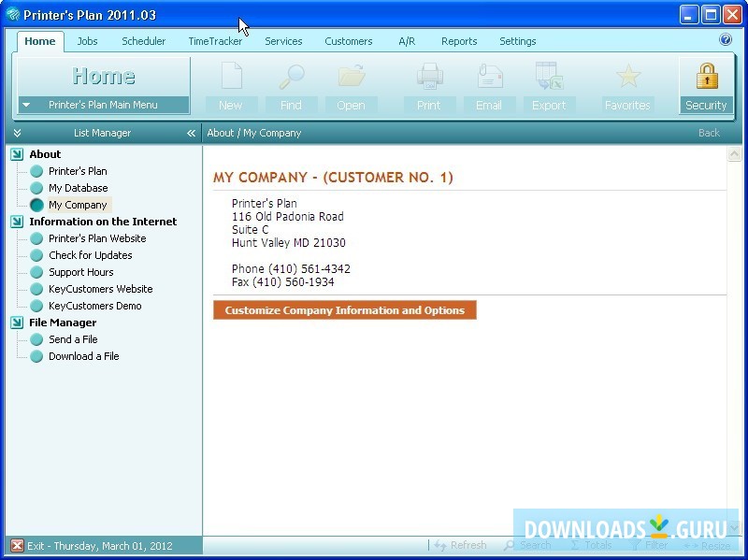Viewport: 748px width, 560px height.
Task: Click the New document icon
Action: (x=232, y=76)
